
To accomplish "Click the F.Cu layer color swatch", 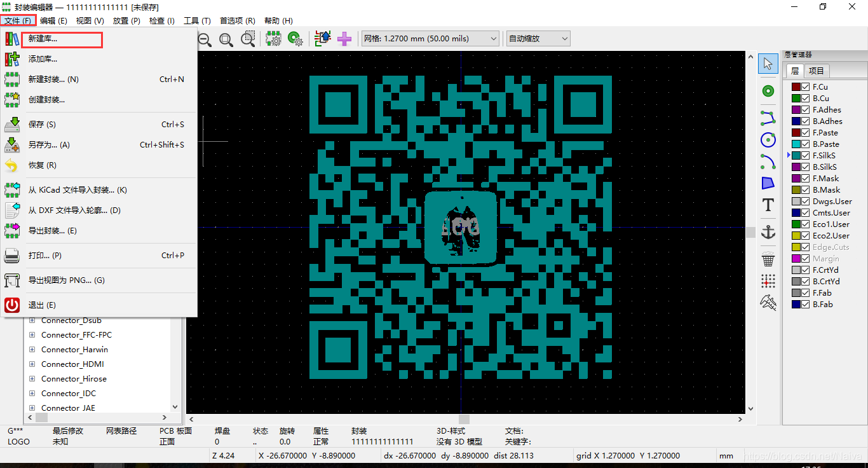I will point(796,87).
